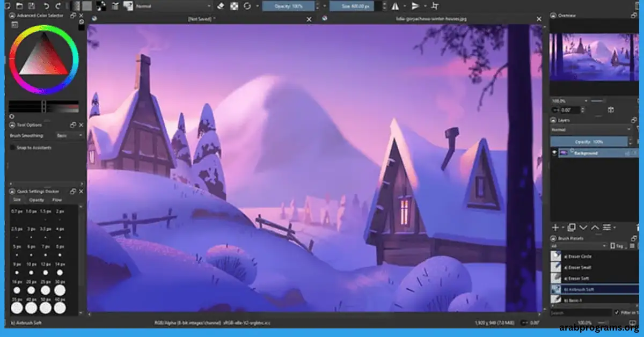Add a new layer with plus icon
The height and width of the screenshot is (337, 644).
pyautogui.click(x=555, y=228)
